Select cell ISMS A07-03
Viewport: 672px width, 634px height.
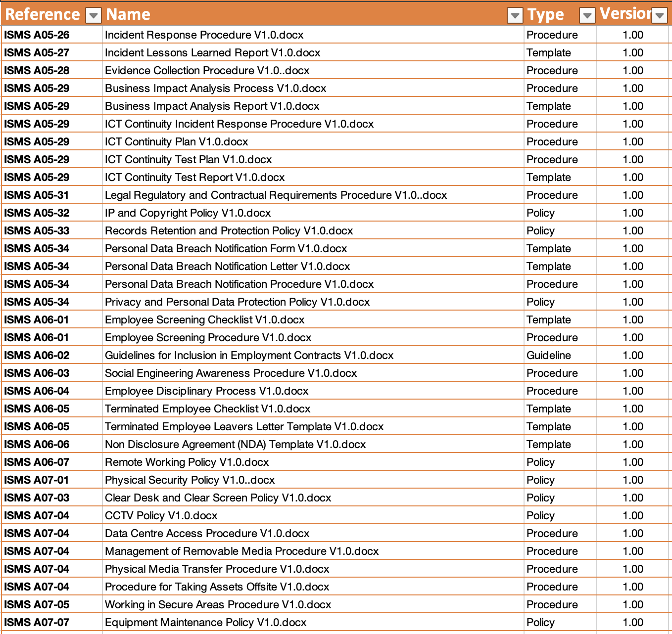point(52,498)
